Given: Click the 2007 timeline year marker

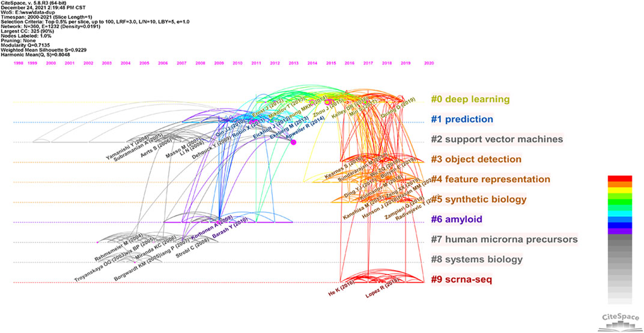Looking at the screenshot, I should tap(181, 64).
